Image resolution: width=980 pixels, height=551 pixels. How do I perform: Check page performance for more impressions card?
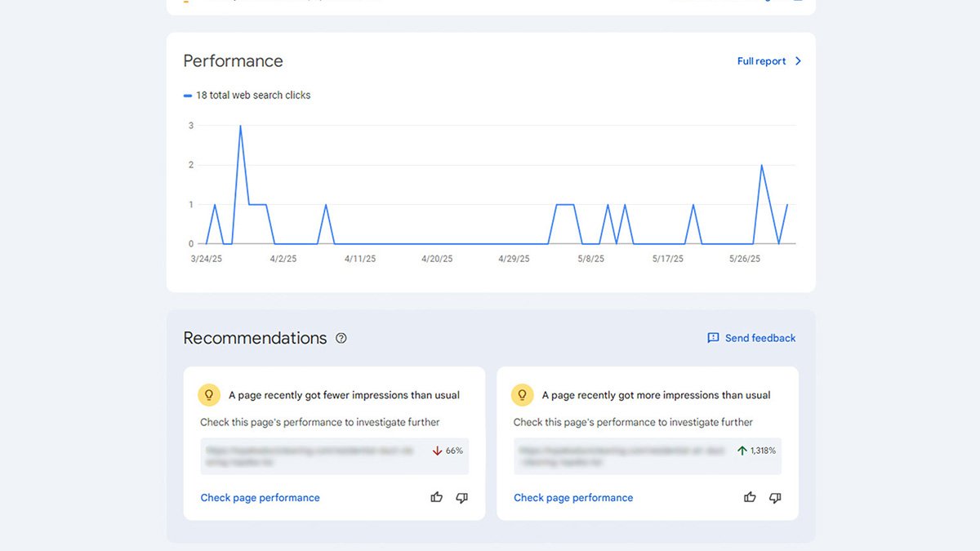[x=573, y=498]
